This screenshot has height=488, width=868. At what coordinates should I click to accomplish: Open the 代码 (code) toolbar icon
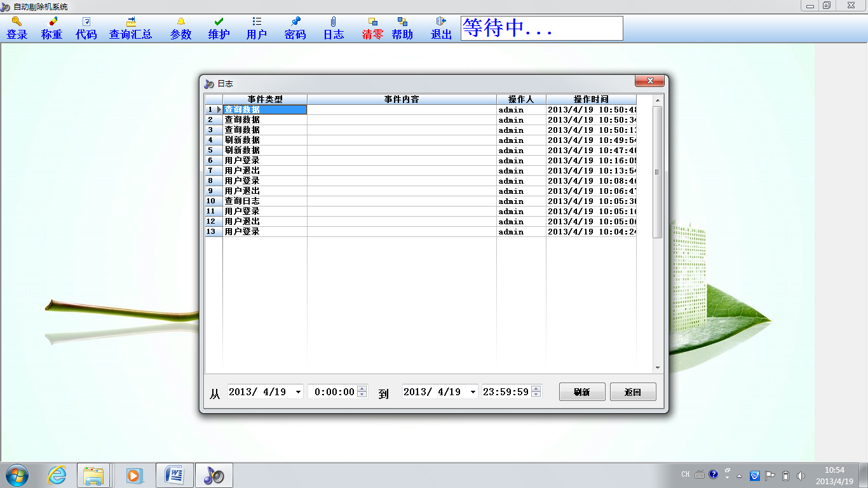click(x=86, y=29)
